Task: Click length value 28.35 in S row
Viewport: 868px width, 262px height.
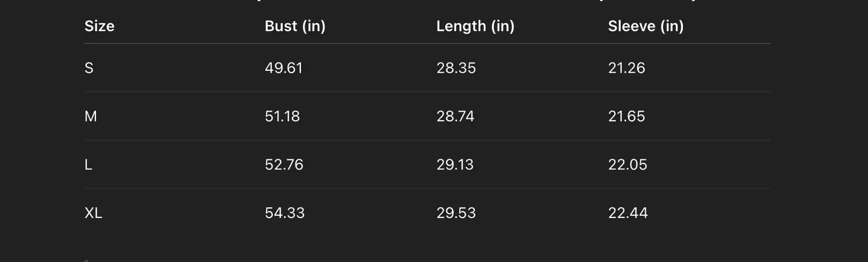Action: pyautogui.click(x=456, y=68)
